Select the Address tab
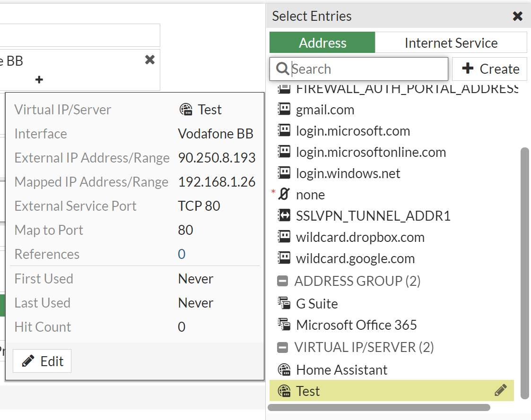The height and width of the screenshot is (420, 531). [x=322, y=43]
